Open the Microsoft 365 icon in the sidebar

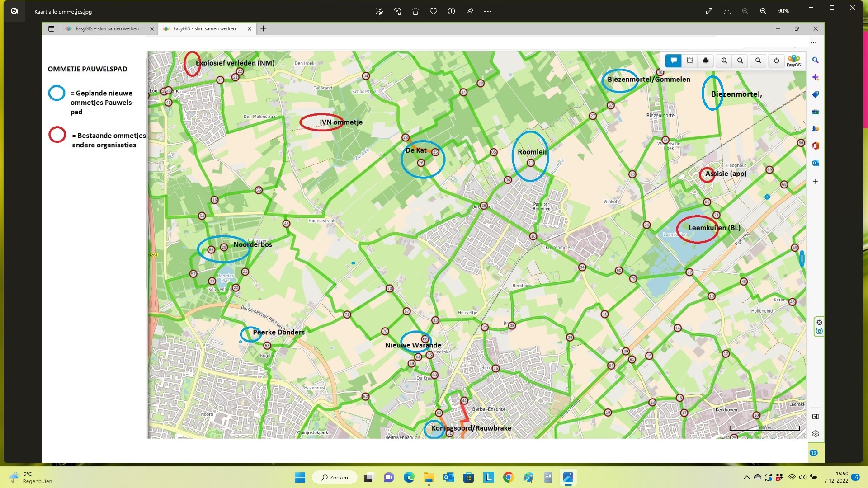click(x=816, y=146)
